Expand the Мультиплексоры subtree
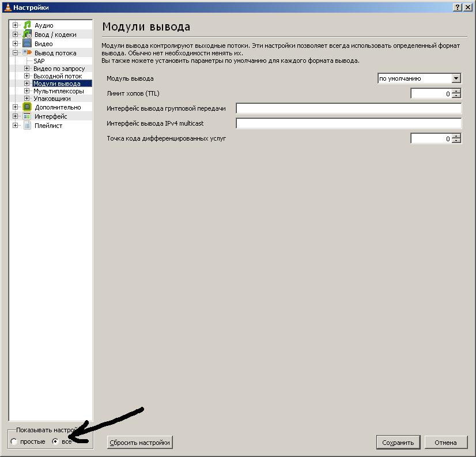476x457 pixels. coord(27,91)
